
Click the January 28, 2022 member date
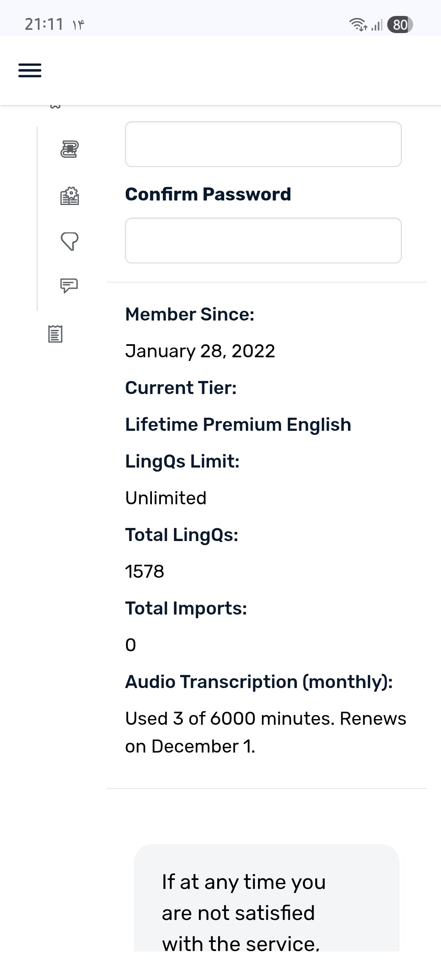[x=200, y=351]
